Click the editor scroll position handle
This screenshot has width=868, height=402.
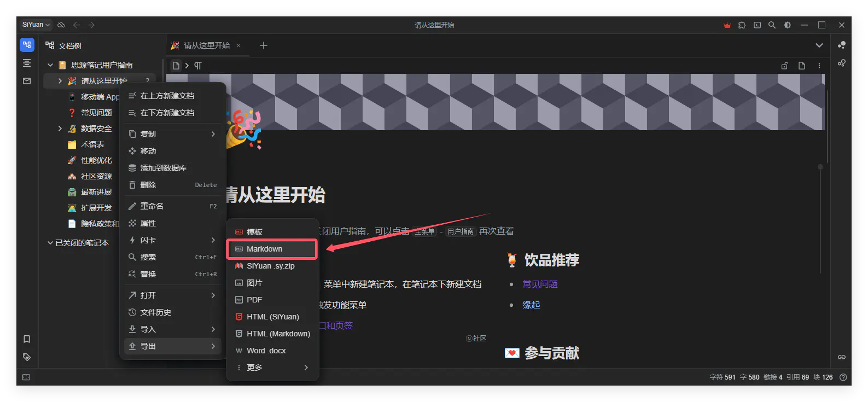tap(820, 167)
